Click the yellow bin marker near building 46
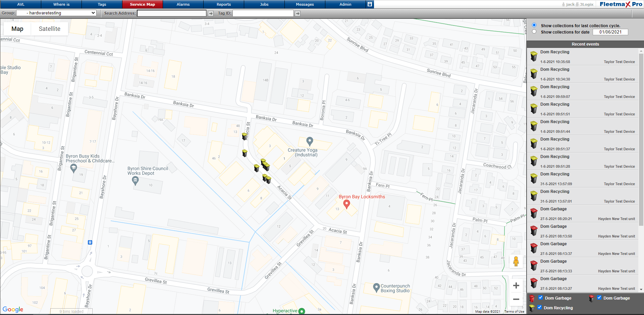Image resolution: width=644 pixels, height=315 pixels. point(245,153)
